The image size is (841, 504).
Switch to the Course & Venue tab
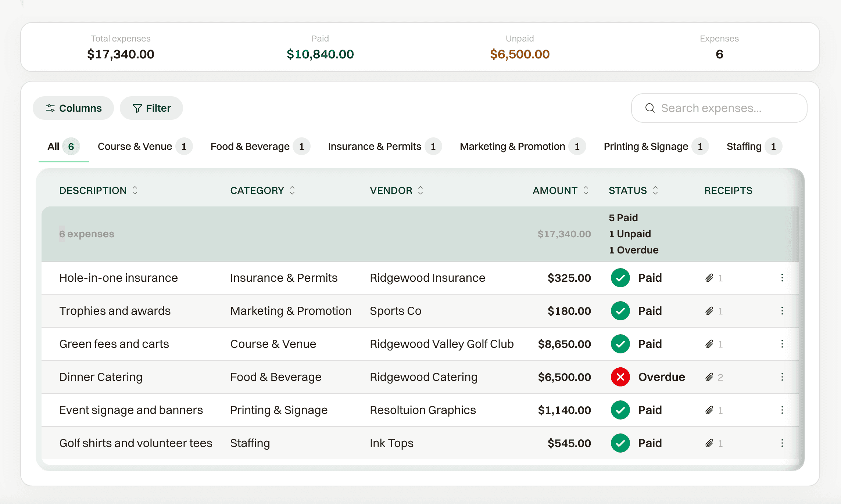(145, 147)
